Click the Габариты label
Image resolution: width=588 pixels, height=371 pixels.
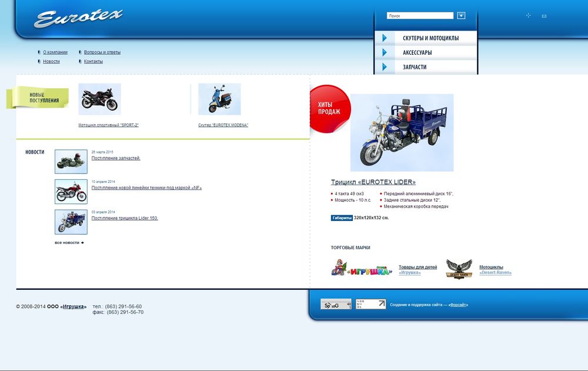[342, 218]
